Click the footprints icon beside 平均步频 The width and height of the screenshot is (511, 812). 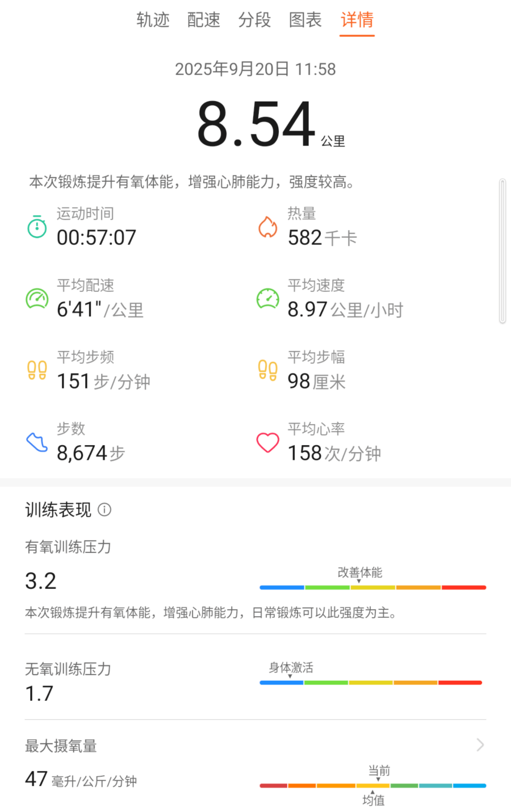point(37,370)
